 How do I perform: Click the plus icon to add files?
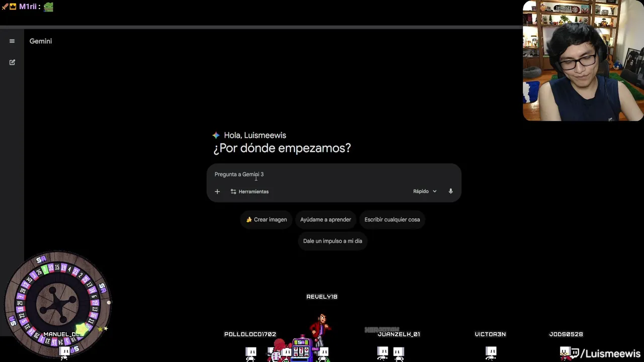(x=217, y=192)
